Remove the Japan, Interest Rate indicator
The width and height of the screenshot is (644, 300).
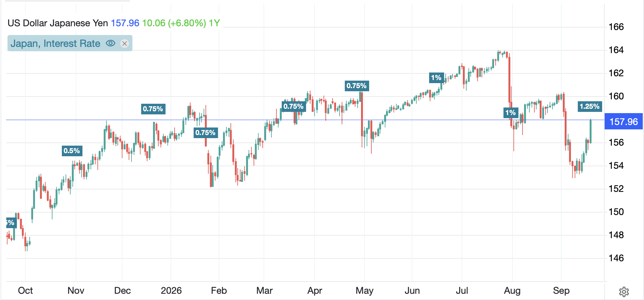pyautogui.click(x=125, y=43)
